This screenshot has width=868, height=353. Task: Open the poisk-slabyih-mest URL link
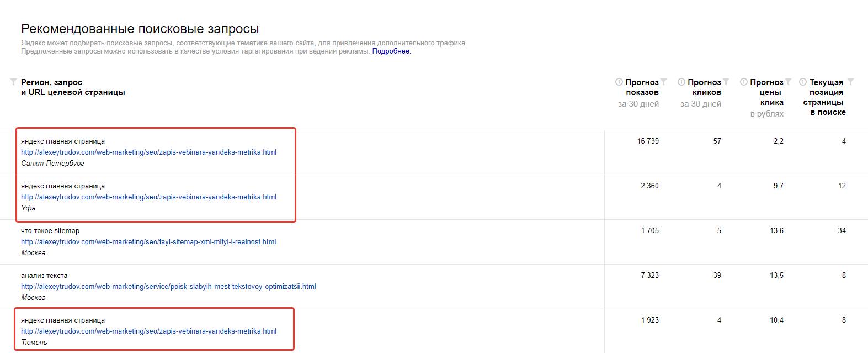tap(168, 287)
